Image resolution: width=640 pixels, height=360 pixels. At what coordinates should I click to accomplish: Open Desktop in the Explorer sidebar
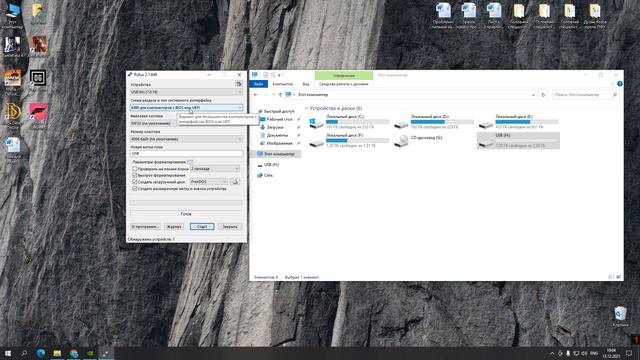pyautogui.click(x=279, y=119)
